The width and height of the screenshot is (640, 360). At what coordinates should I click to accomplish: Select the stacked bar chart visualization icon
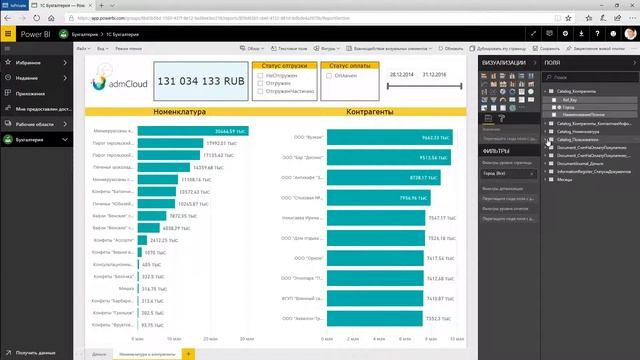click(484, 76)
